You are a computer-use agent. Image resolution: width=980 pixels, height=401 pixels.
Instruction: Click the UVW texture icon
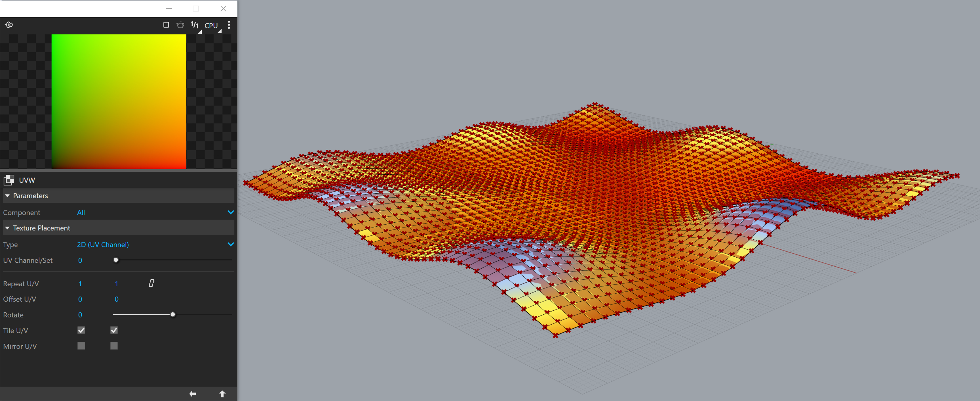click(x=9, y=180)
